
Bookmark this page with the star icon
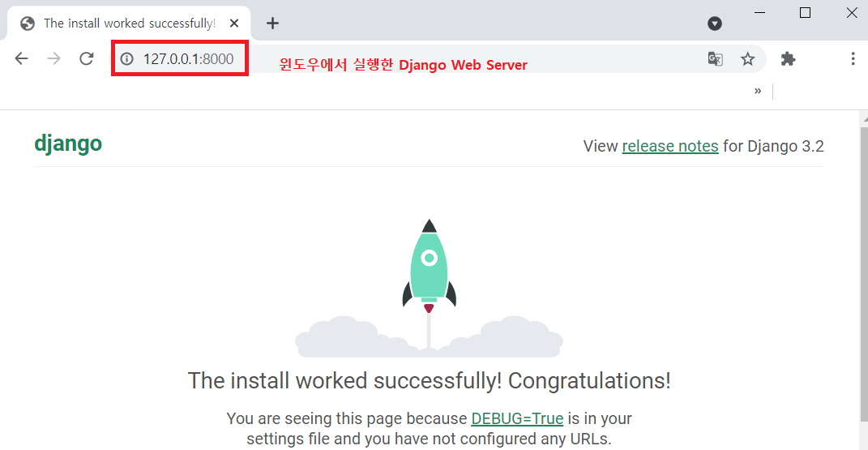(748, 58)
